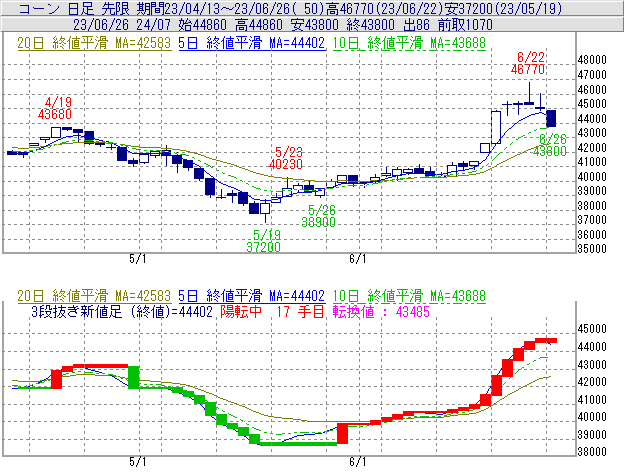Click the 転換値 : 43485 text
This screenshot has height=475, width=624.
pos(381,311)
